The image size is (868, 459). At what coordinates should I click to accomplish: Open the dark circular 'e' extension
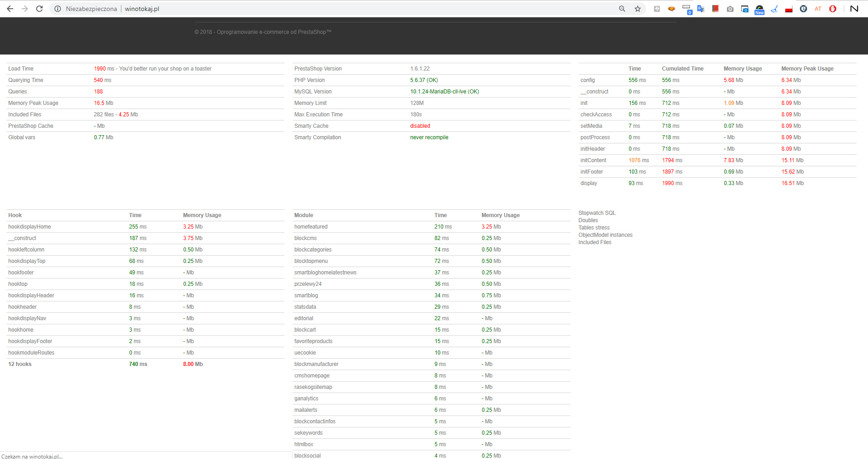pyautogui.click(x=803, y=9)
